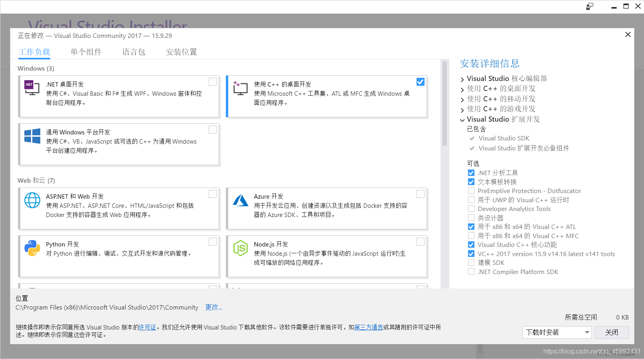This screenshot has width=644, height=359.
Task: Click the Web 和云 (7) section heading
Action: coord(36,180)
